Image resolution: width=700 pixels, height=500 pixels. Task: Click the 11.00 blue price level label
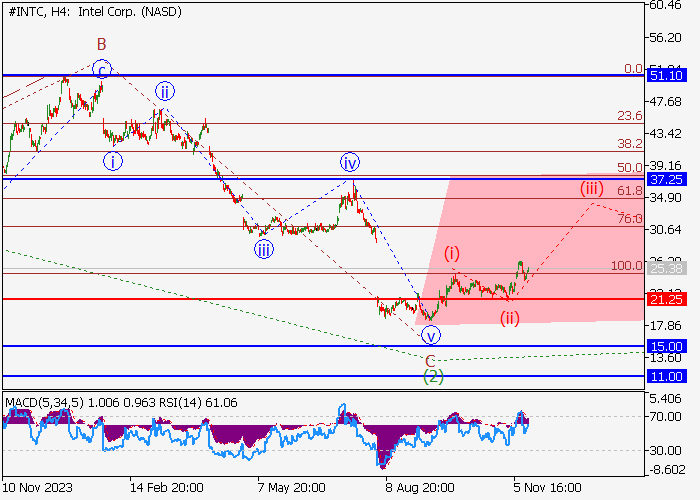(666, 376)
